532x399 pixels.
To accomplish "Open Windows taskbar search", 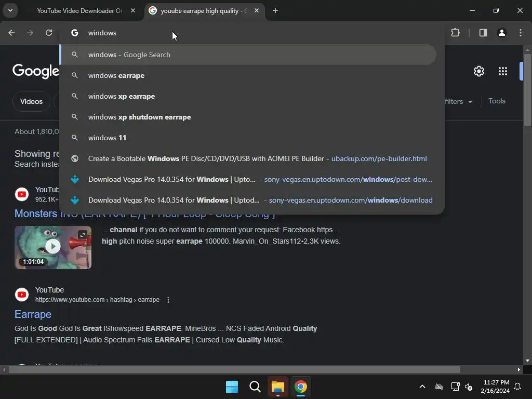I will [x=255, y=387].
